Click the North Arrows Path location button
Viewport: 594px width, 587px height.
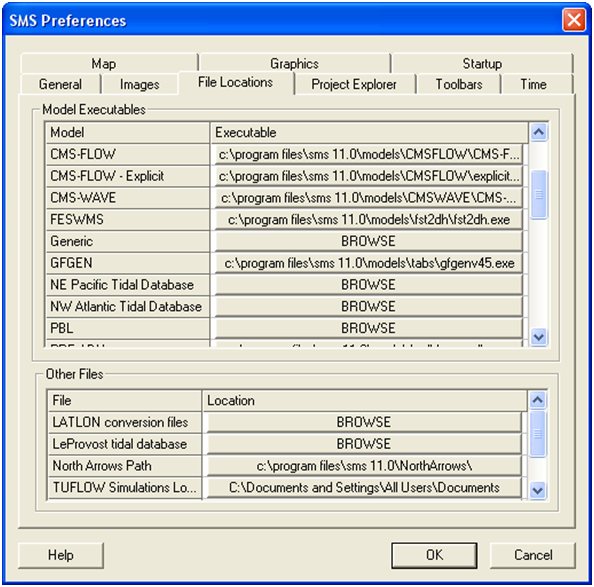tap(364, 466)
